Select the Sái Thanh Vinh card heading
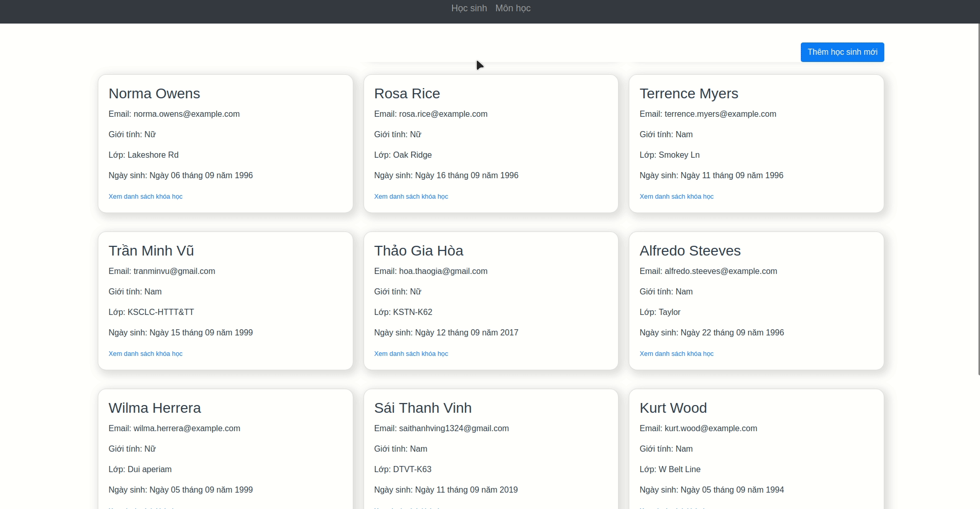 click(x=423, y=408)
